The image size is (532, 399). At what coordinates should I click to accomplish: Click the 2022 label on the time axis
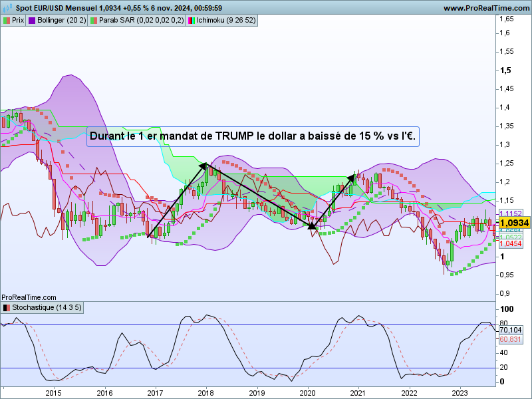click(x=409, y=394)
